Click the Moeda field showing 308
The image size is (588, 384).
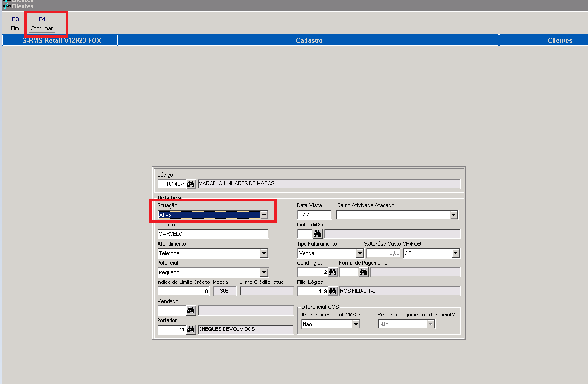225,291
